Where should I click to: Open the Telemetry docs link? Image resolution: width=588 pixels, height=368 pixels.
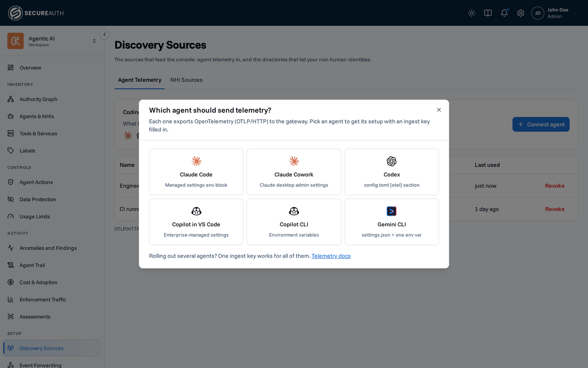point(331,256)
